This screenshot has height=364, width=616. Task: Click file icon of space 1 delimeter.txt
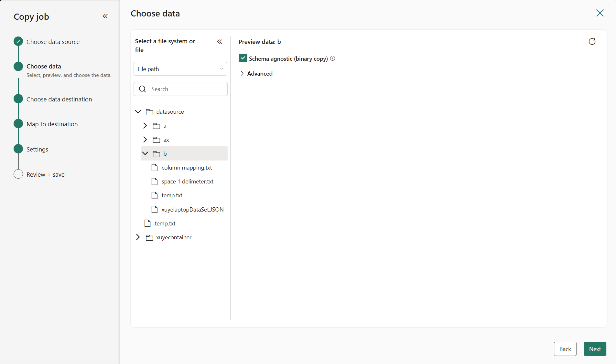pos(155,182)
